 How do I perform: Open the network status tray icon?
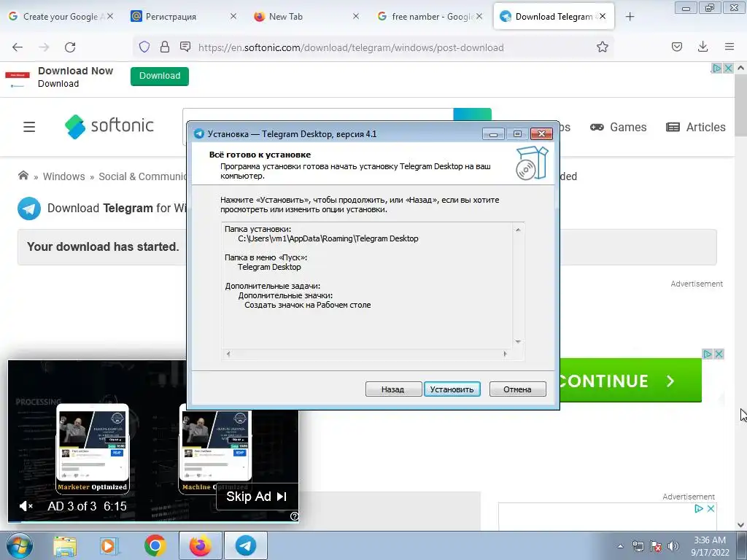638,546
